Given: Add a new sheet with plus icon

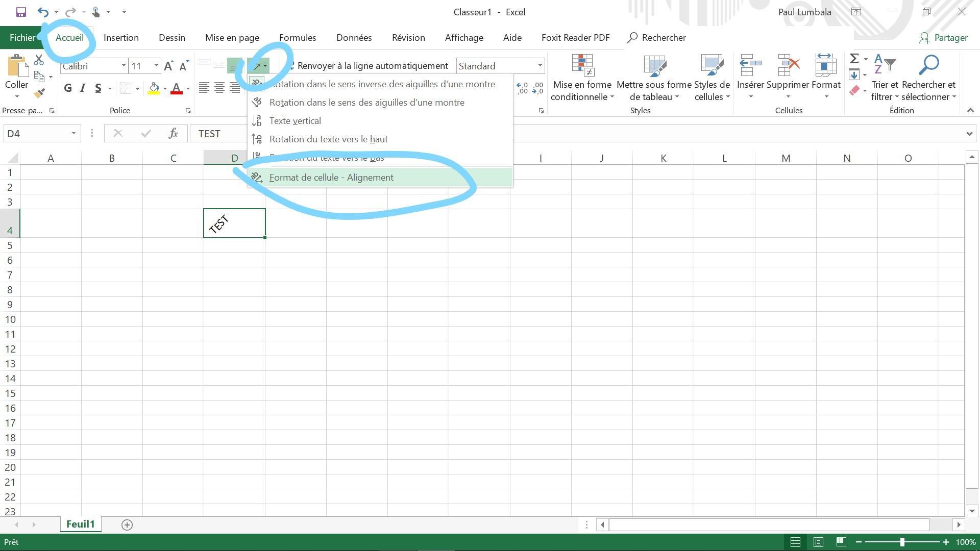Looking at the screenshot, I should pos(127,524).
